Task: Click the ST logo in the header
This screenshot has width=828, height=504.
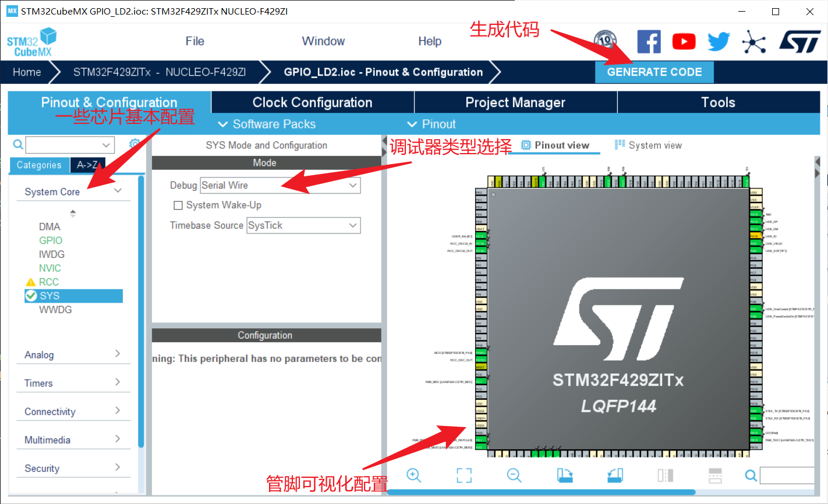Action: point(799,41)
